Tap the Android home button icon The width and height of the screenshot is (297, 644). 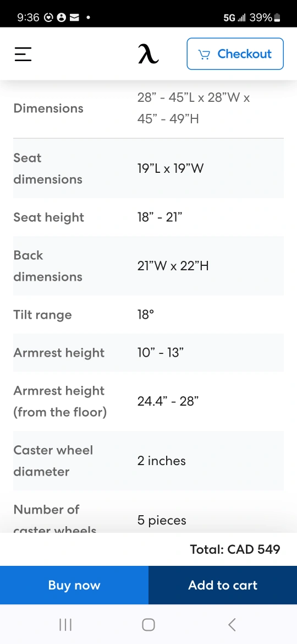pyautogui.click(x=148, y=625)
